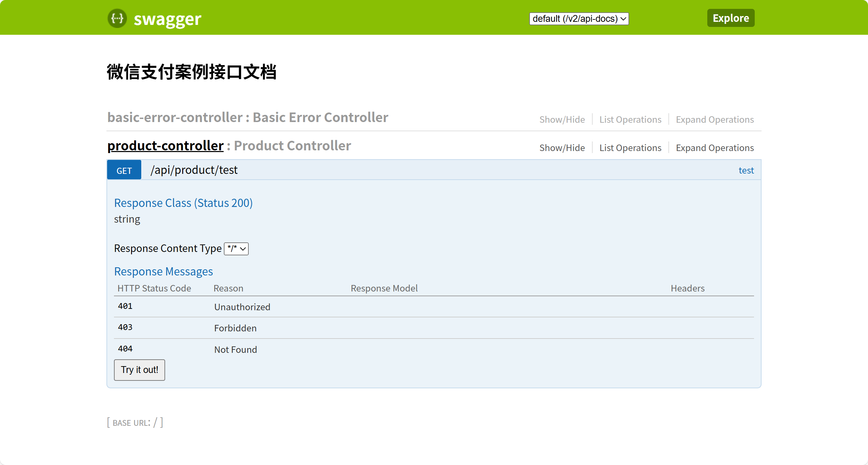
Task: Toggle Show/Hide for product-controller
Action: 562,148
